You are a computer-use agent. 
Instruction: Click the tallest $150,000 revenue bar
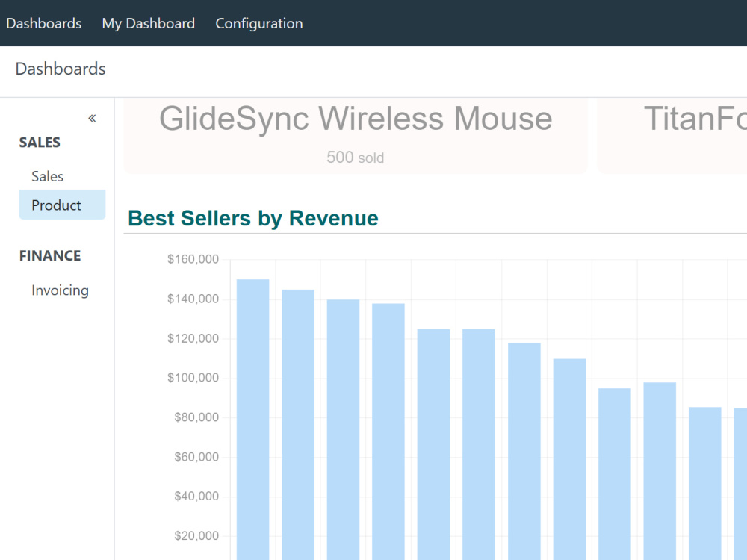click(x=253, y=420)
